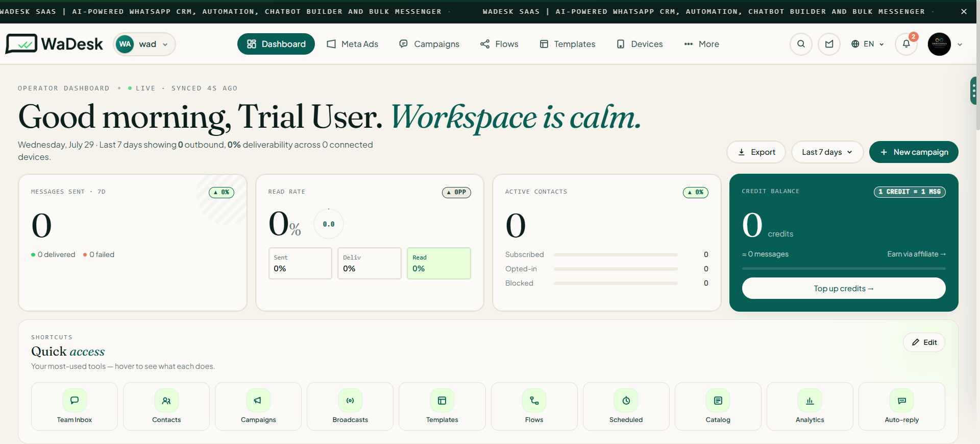Viewport: 980px width, 444px height.
Task: Click the WaDesk logo
Action: coord(54,44)
